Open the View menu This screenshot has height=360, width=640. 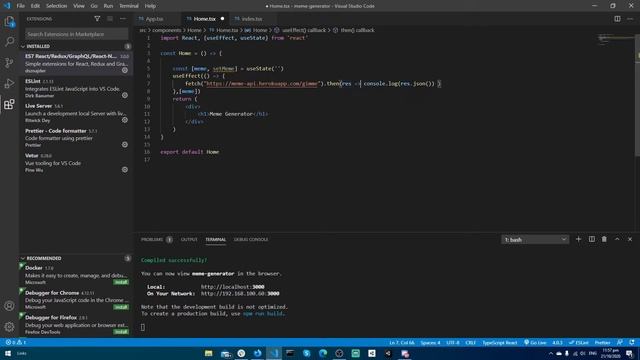click(x=79, y=6)
